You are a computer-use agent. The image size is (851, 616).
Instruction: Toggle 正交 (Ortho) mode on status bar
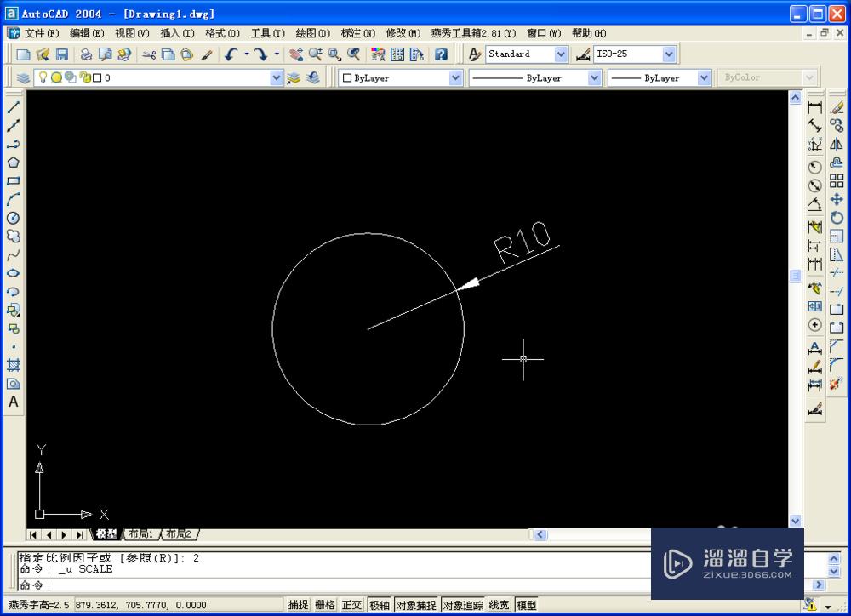(x=351, y=604)
